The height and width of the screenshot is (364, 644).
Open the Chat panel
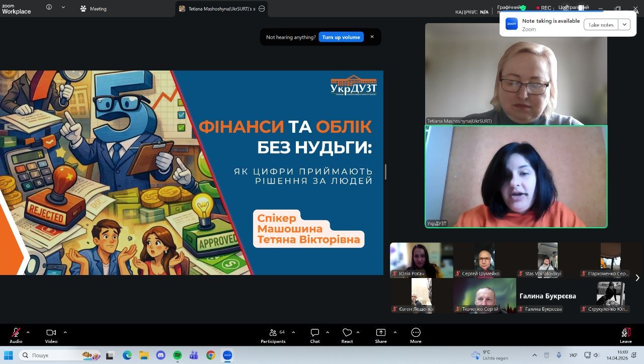[315, 333]
